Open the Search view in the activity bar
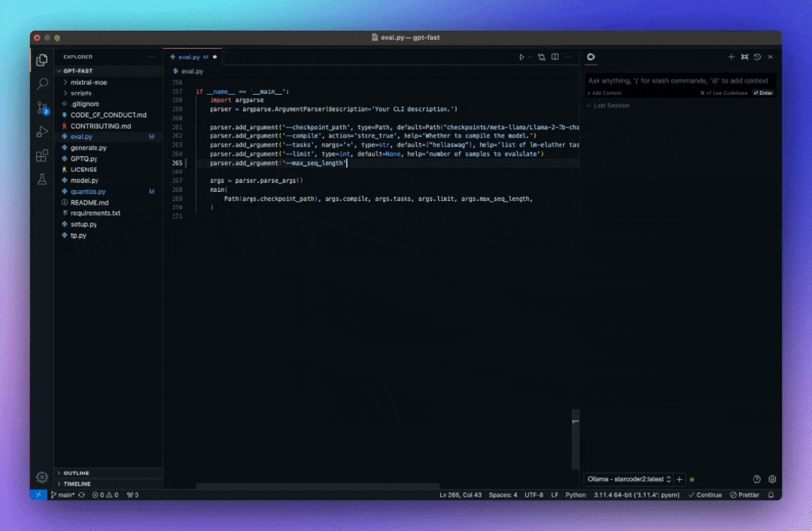Viewport: 812px width, 531px height. click(x=41, y=83)
